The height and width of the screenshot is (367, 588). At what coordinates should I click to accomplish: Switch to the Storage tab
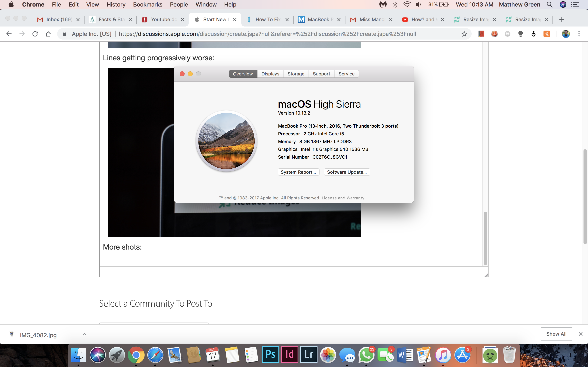(x=296, y=74)
